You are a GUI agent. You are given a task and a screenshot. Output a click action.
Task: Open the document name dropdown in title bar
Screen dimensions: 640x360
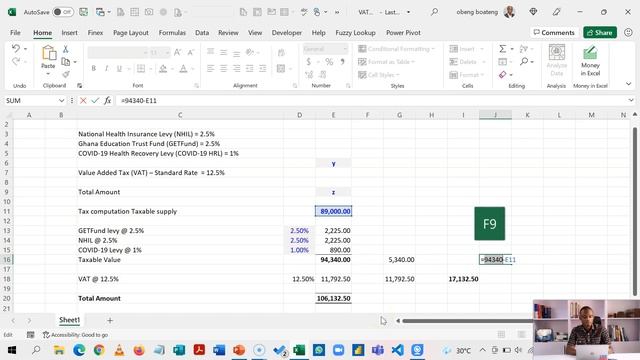click(408, 12)
